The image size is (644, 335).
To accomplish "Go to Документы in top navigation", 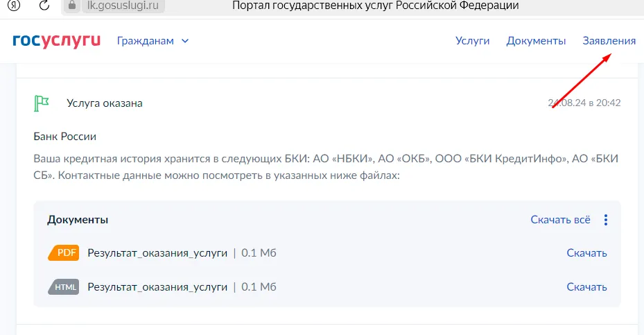I will click(536, 41).
